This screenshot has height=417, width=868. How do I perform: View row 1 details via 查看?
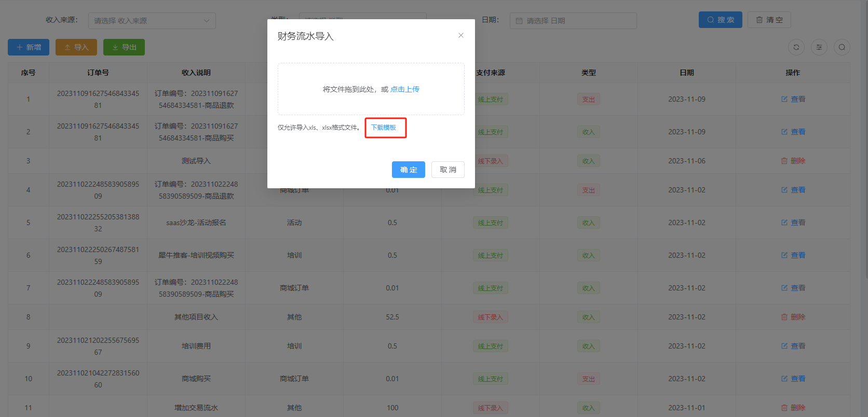tap(793, 99)
